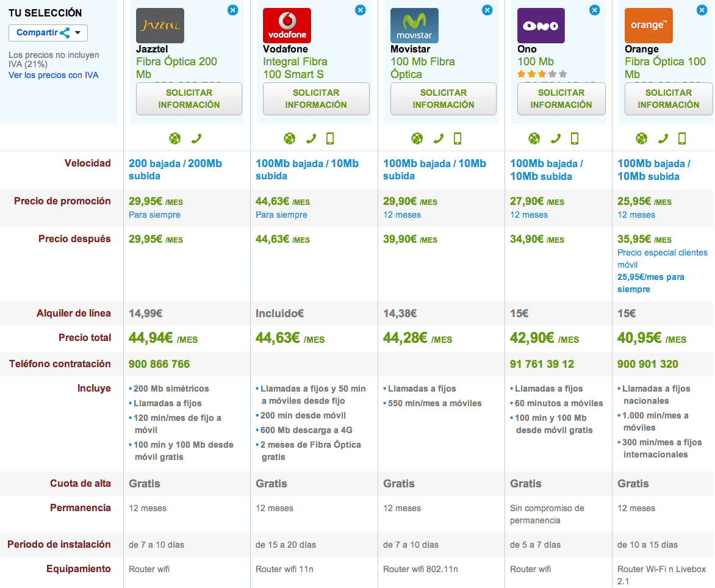Click Orange mobile device icon
This screenshot has width=715, height=588.
(682, 138)
